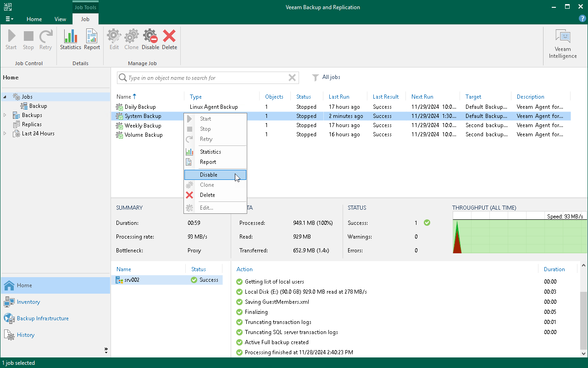Click the Daily Backup job icon
This screenshot has width=588, height=368.
click(x=120, y=107)
